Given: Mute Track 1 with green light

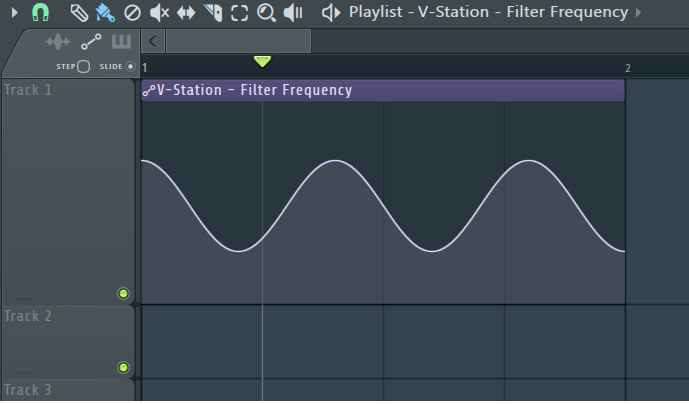Looking at the screenshot, I should coord(123,294).
